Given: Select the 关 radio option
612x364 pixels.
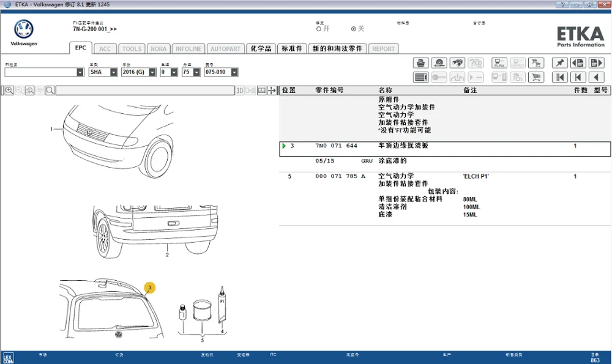Looking at the screenshot, I should (x=354, y=29).
